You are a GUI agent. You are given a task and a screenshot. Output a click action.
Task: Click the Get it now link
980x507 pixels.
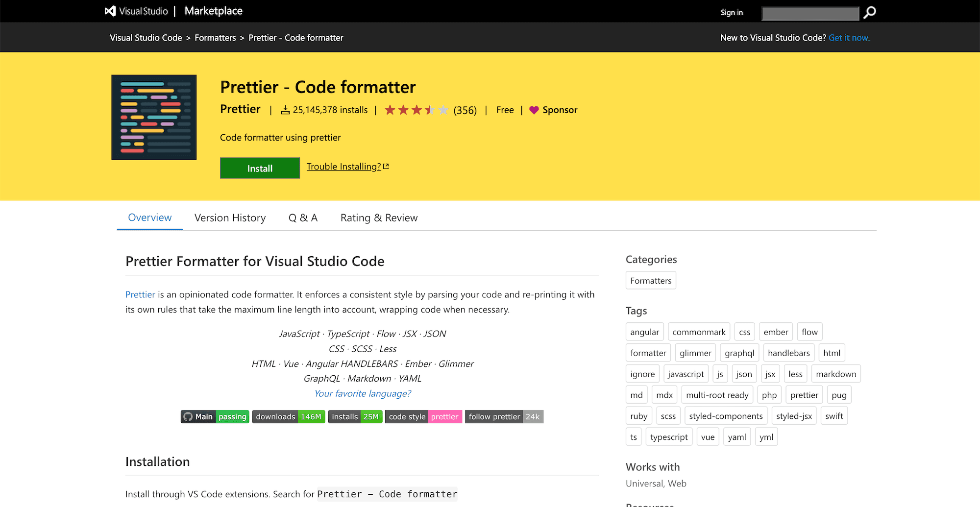tap(849, 38)
